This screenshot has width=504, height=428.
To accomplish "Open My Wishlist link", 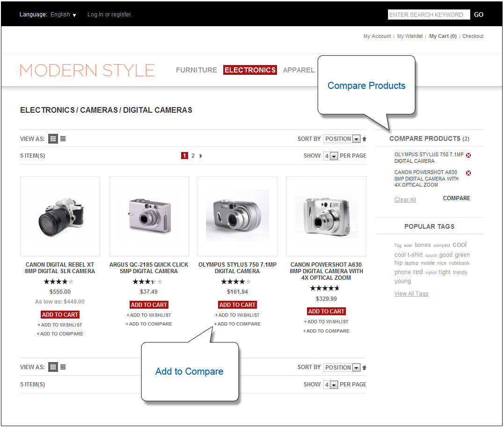I will tap(410, 36).
